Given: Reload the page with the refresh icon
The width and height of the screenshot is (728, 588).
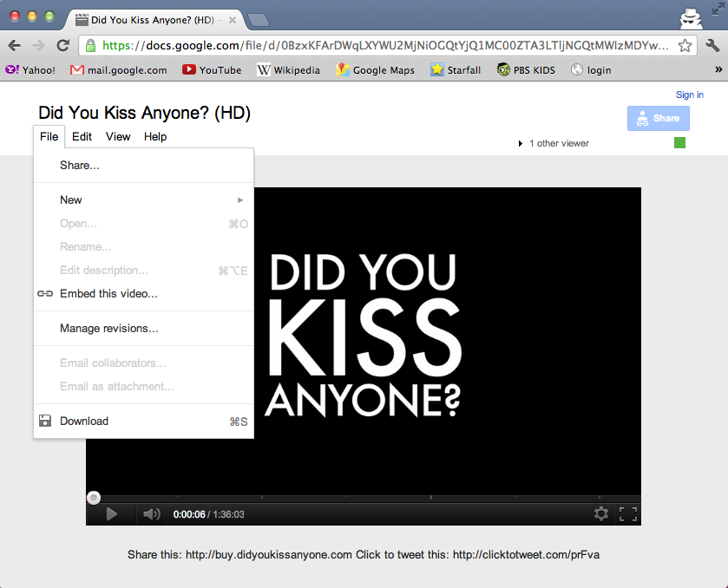Looking at the screenshot, I should pyautogui.click(x=63, y=45).
